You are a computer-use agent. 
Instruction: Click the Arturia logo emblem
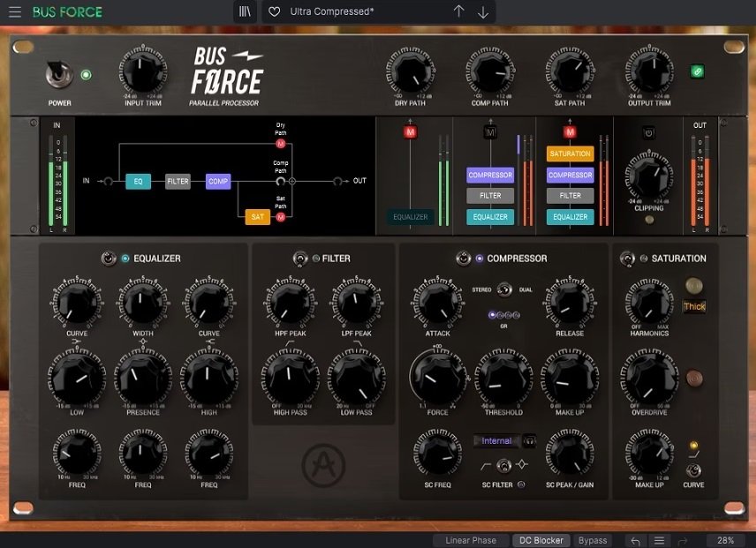tap(323, 465)
